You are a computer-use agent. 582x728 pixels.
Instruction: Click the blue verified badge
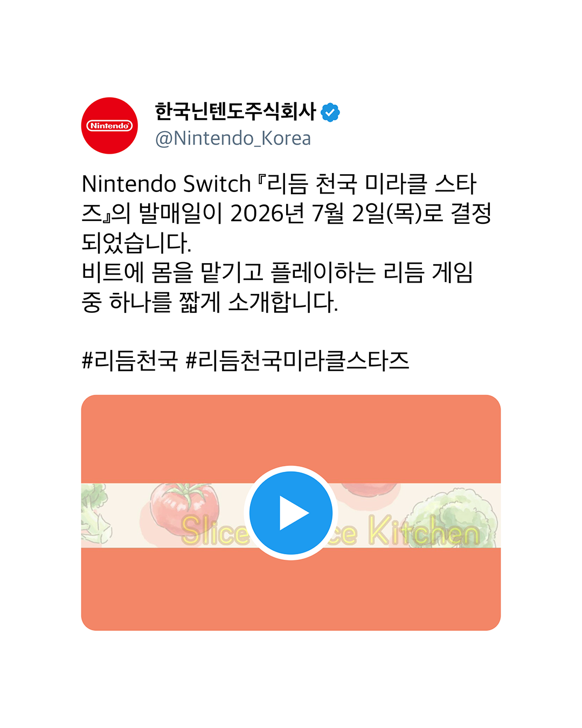[330, 113]
